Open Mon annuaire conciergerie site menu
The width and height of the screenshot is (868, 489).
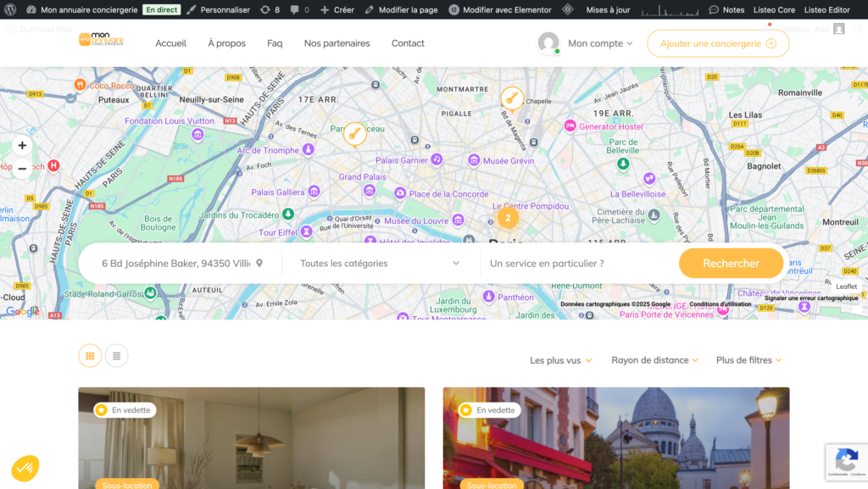[82, 9]
